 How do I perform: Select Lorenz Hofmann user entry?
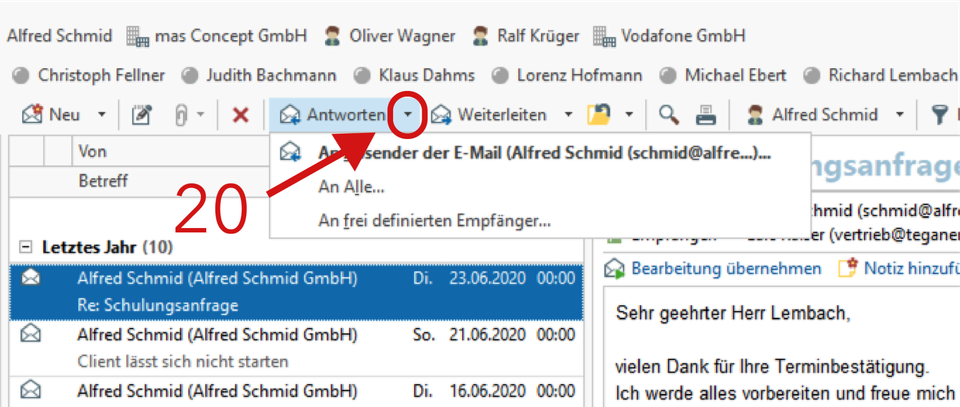tap(568, 75)
